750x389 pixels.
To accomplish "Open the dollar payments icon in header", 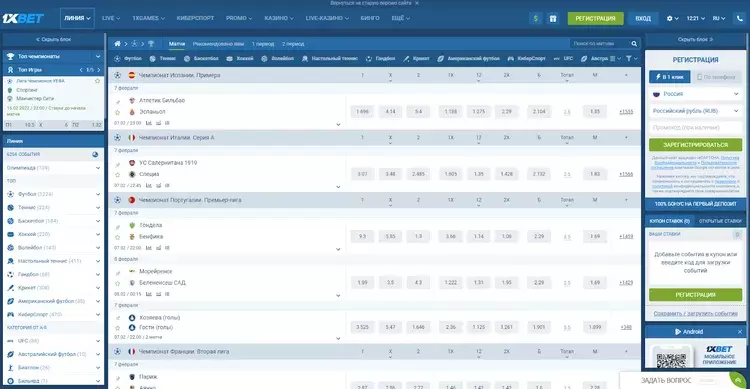I will pos(536,18).
